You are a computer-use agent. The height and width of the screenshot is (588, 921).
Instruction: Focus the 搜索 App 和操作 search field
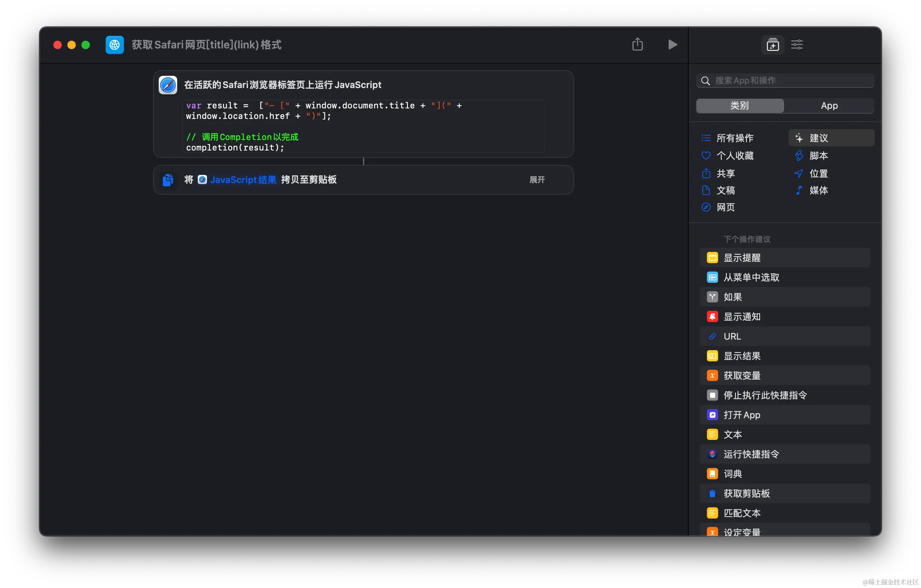tap(784, 81)
